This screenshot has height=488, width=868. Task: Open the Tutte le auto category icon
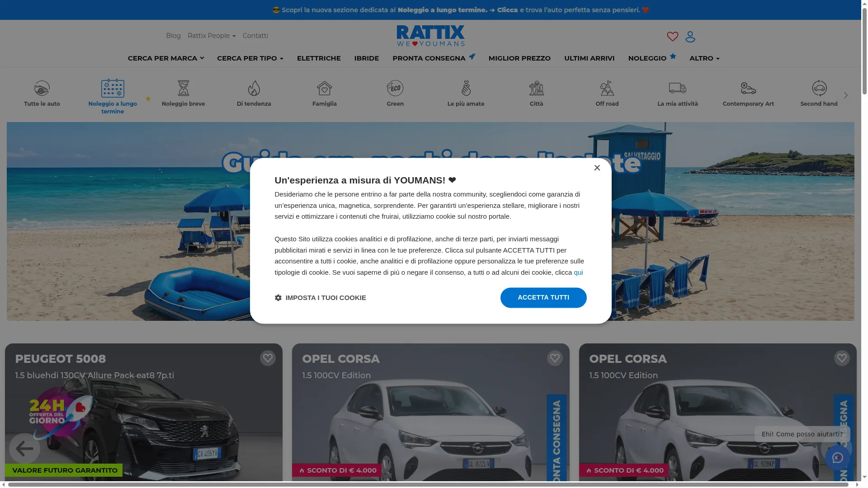point(42,88)
